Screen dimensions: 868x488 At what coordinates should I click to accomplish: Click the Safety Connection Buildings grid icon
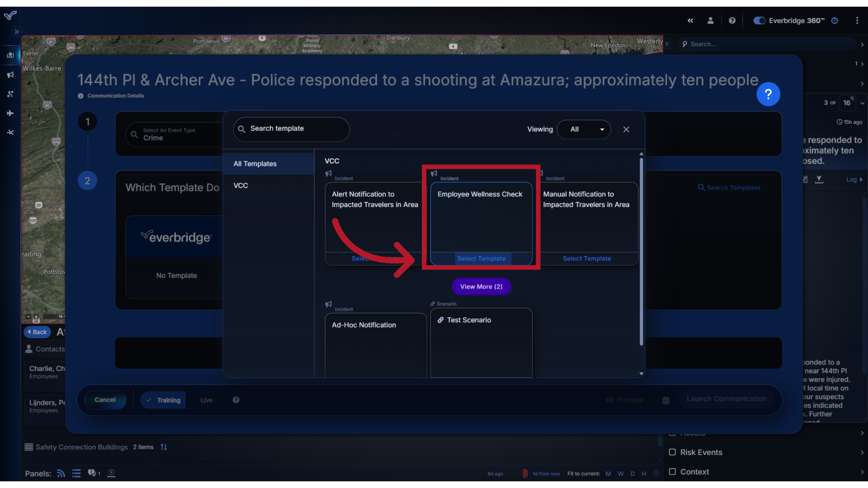click(29, 447)
